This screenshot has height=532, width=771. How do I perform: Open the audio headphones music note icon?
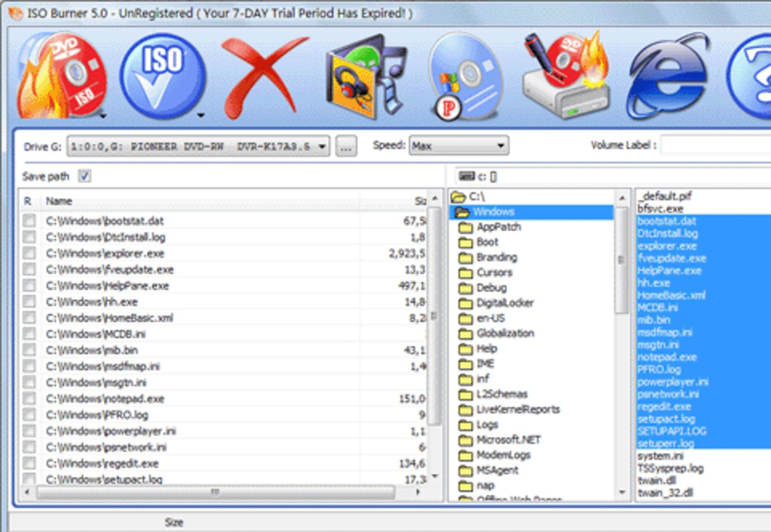point(367,77)
